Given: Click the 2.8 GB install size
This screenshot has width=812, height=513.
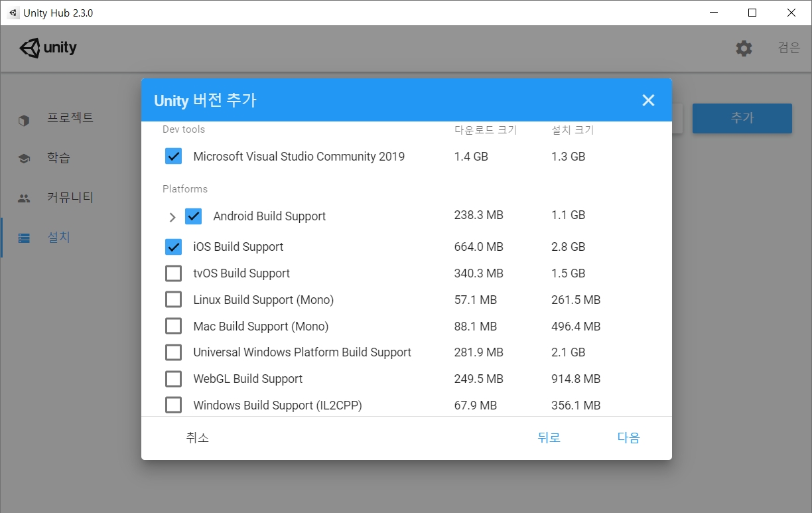Looking at the screenshot, I should point(569,247).
